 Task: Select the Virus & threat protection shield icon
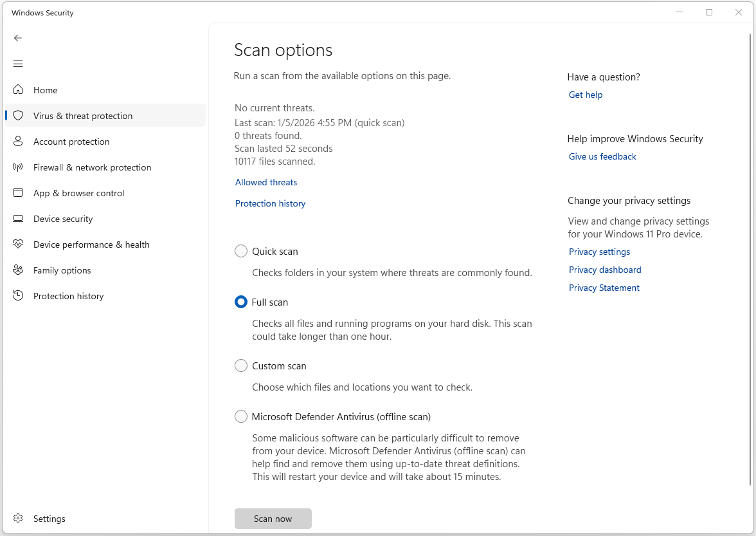point(18,115)
